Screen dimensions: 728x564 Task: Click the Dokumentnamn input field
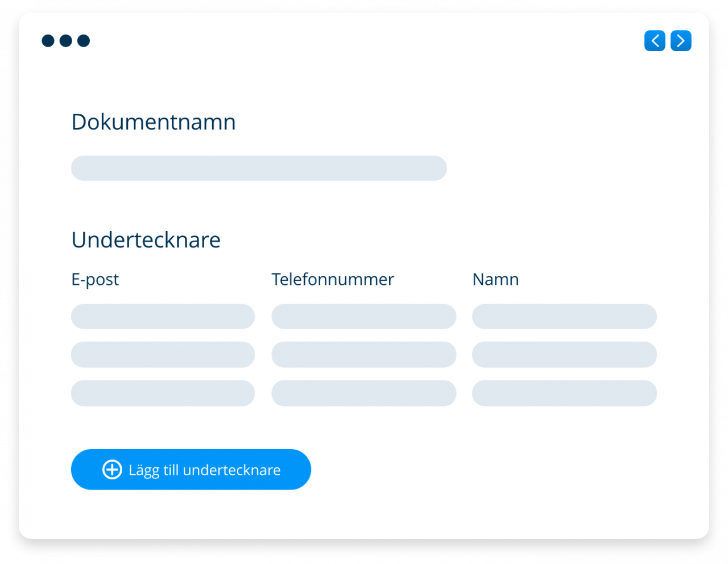point(259,168)
